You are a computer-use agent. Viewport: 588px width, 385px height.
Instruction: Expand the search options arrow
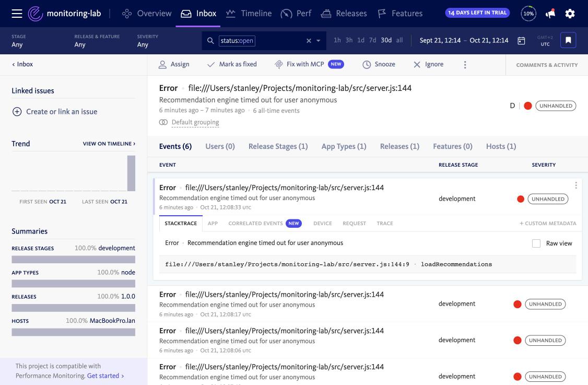[x=319, y=41]
